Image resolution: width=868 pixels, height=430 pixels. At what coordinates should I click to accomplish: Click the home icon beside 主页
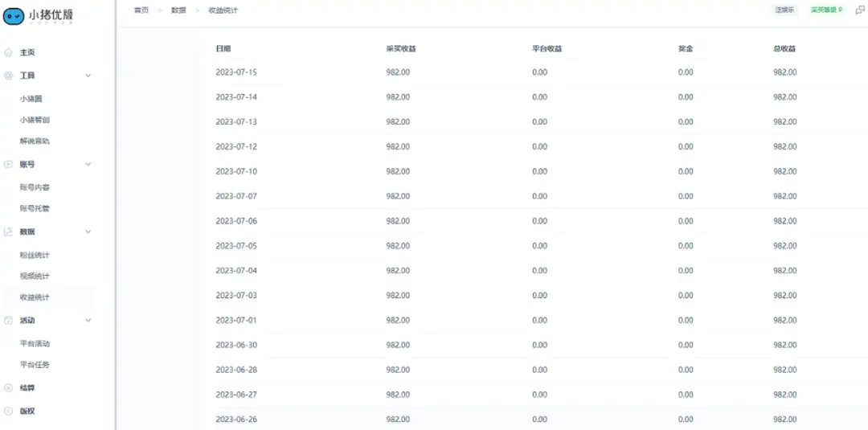click(9, 53)
